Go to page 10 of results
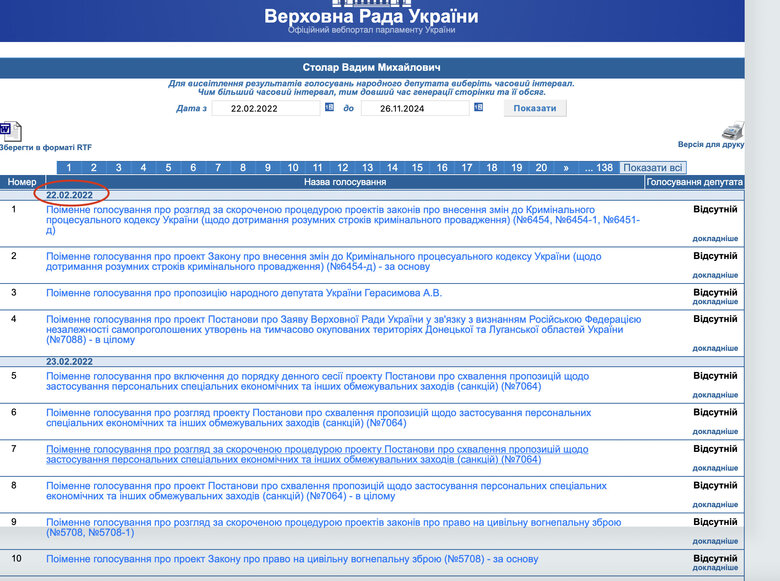Image resolution: width=780 pixels, height=581 pixels. 292,168
